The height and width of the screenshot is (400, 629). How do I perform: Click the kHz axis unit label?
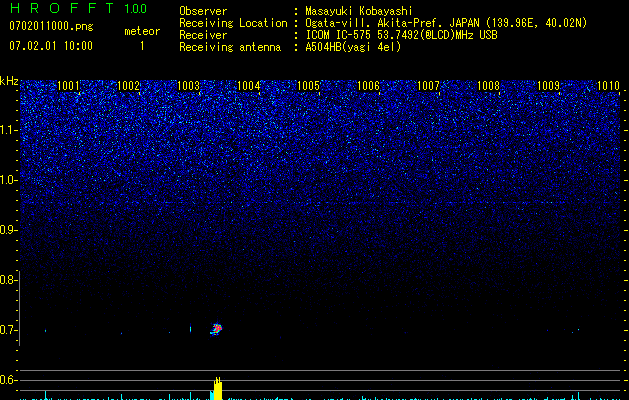tap(9, 81)
